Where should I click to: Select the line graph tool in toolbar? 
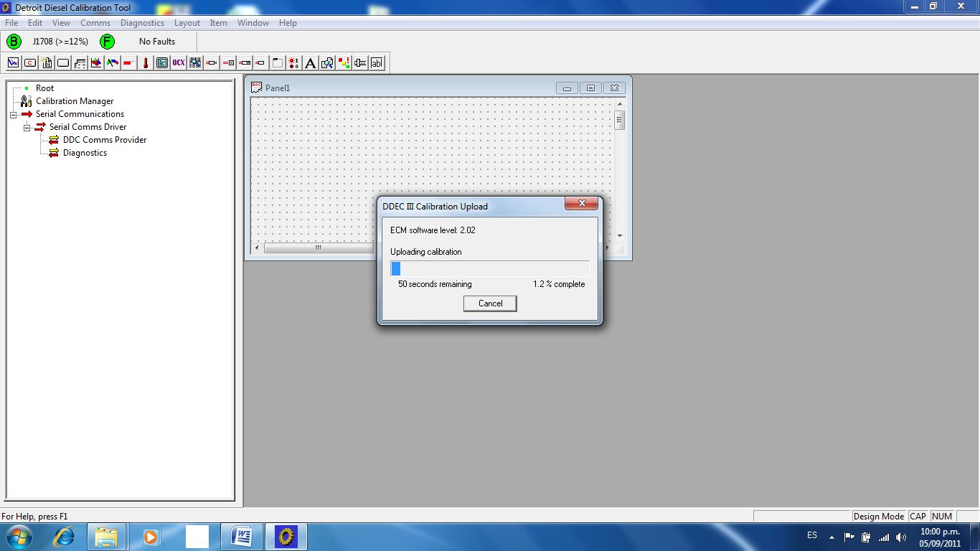(13, 63)
